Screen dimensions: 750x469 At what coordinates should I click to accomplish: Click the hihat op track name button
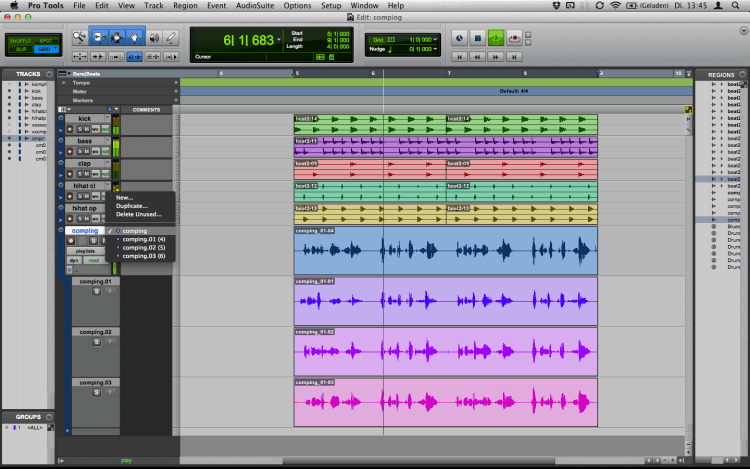coord(85,208)
